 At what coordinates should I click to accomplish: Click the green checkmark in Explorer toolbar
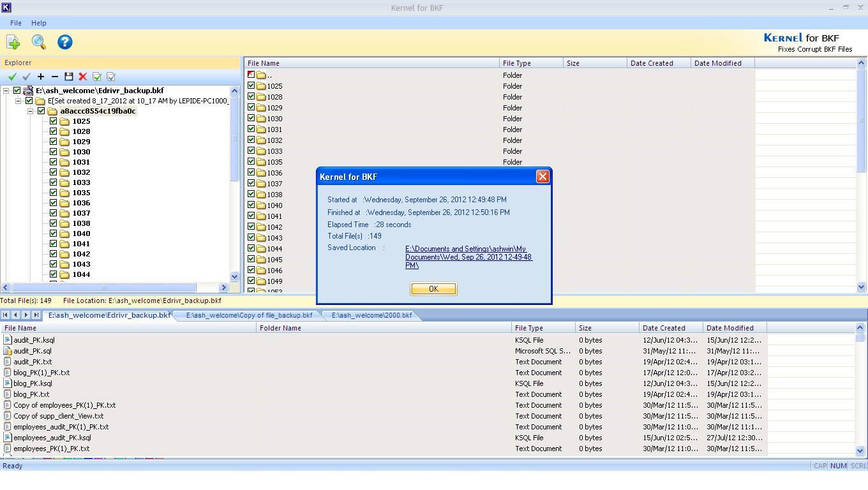[12, 77]
